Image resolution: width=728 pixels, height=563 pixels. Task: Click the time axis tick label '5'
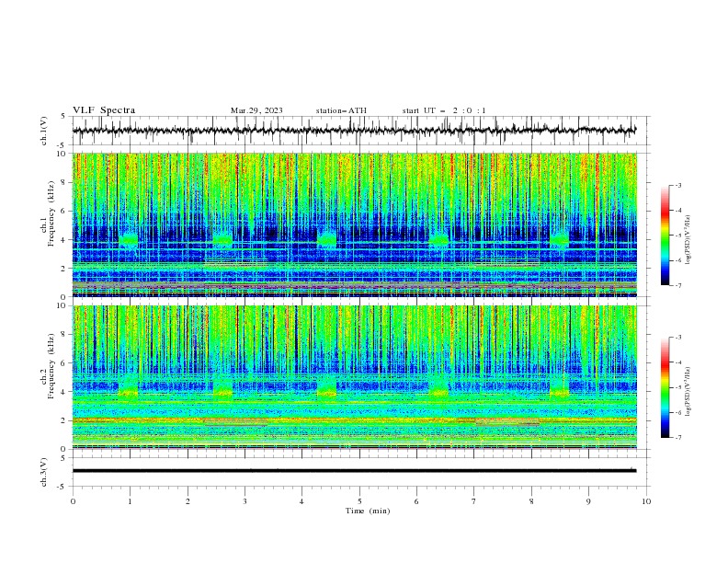click(359, 501)
